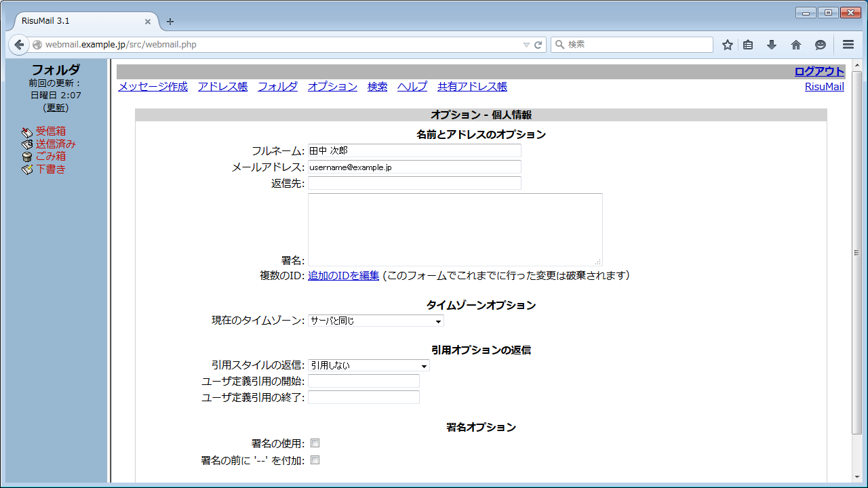The image size is (868, 488).
Task: Click the 下書き drafts folder icon
Action: 27,169
